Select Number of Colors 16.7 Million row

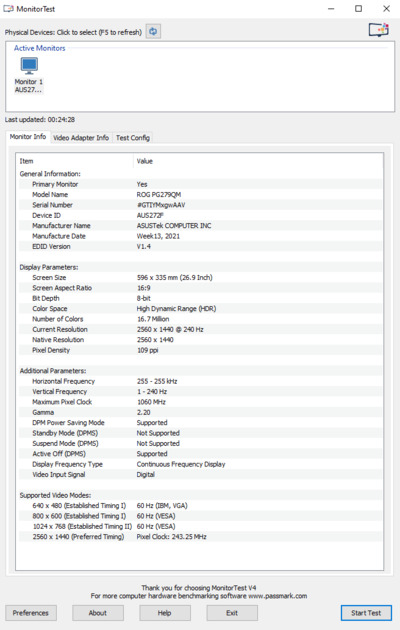point(200,319)
